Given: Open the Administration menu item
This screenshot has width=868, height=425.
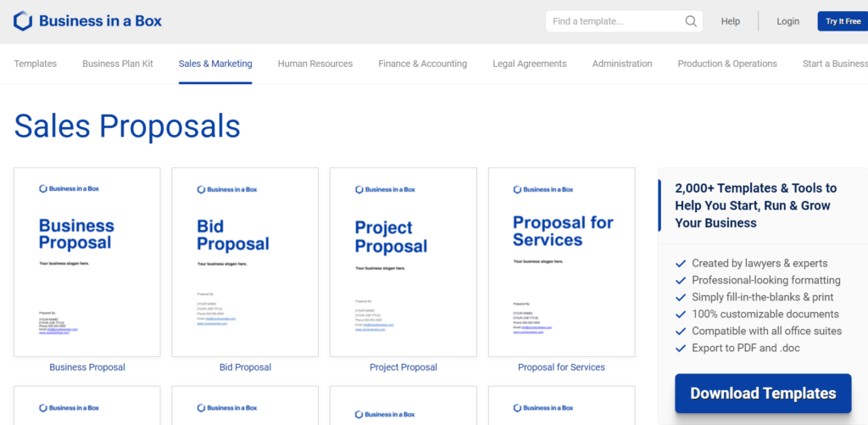Looking at the screenshot, I should pos(622,64).
